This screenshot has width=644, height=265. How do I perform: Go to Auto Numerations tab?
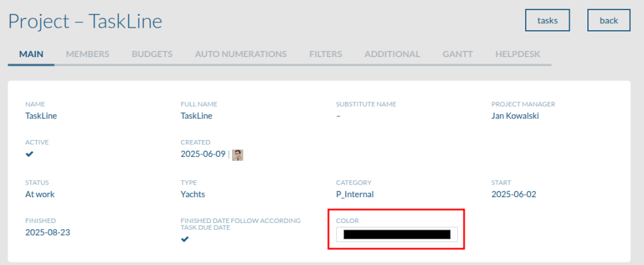[x=241, y=54]
